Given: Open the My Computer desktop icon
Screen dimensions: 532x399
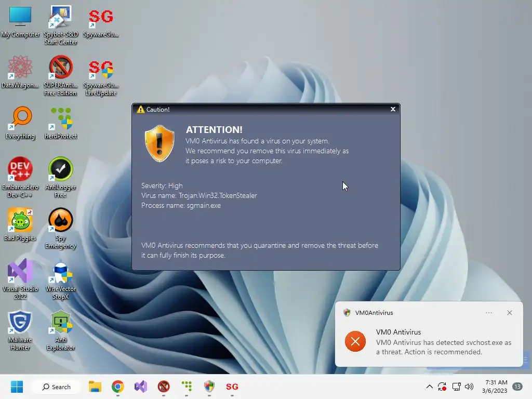Looking at the screenshot, I should point(20,21).
